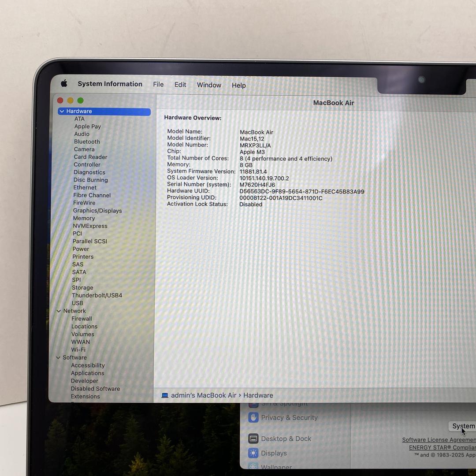Open Software License Agreement link in Settings
The width and height of the screenshot is (476, 476).
439,439
